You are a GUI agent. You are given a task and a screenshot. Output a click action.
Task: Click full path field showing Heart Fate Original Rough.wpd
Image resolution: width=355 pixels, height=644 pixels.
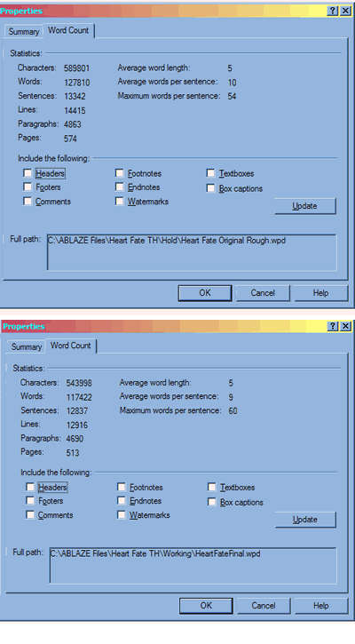pyautogui.click(x=192, y=252)
